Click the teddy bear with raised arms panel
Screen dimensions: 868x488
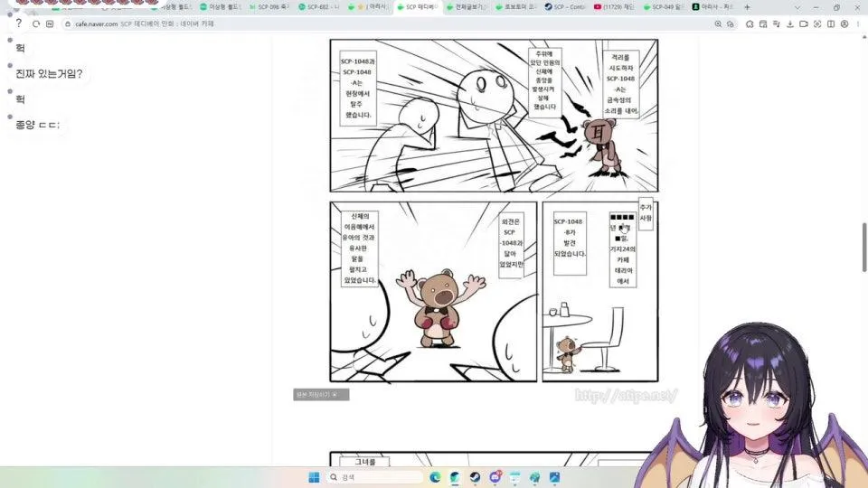pyautogui.click(x=433, y=292)
